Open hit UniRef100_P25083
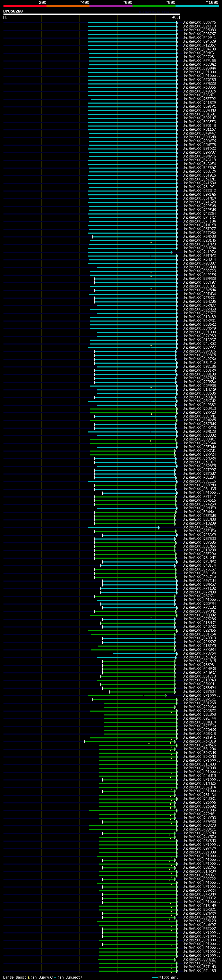Screen dimensions: 222x980 pyautogui.click(x=199, y=30)
